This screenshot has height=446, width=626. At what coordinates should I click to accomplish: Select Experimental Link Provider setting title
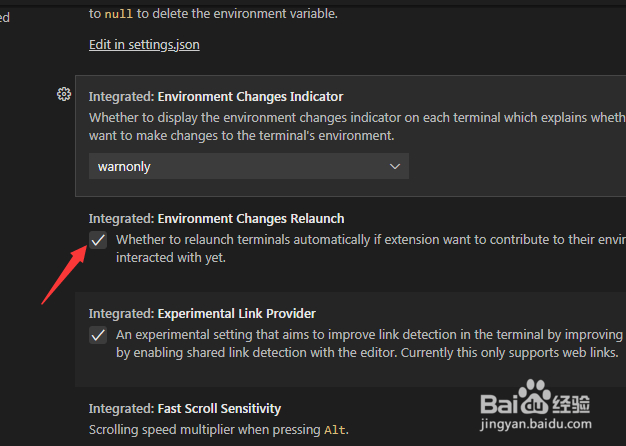click(x=202, y=314)
